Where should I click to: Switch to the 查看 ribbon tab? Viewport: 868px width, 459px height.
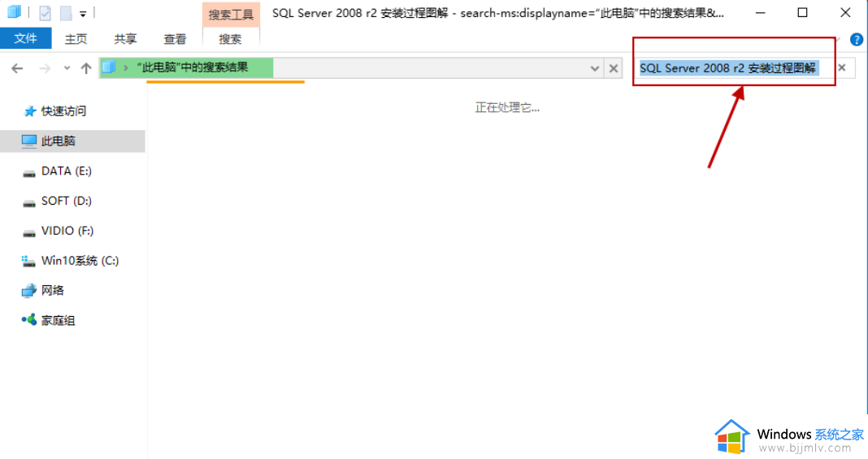click(175, 39)
